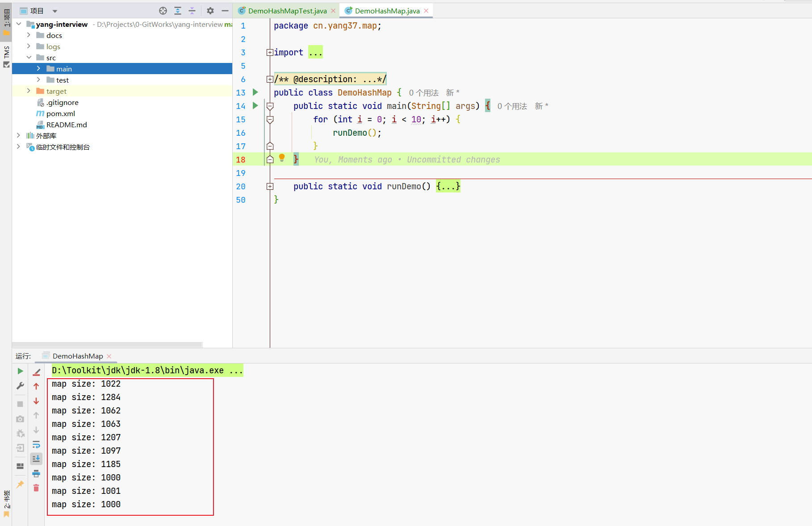The image size is (812, 526).
Task: Click the project panel horizontal scrollbar
Action: 107,345
